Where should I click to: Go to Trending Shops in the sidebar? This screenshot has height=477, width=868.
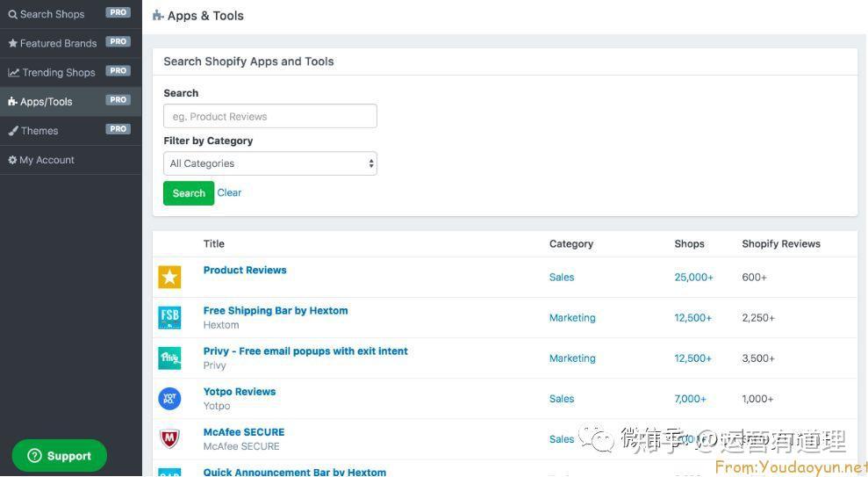pos(71,72)
